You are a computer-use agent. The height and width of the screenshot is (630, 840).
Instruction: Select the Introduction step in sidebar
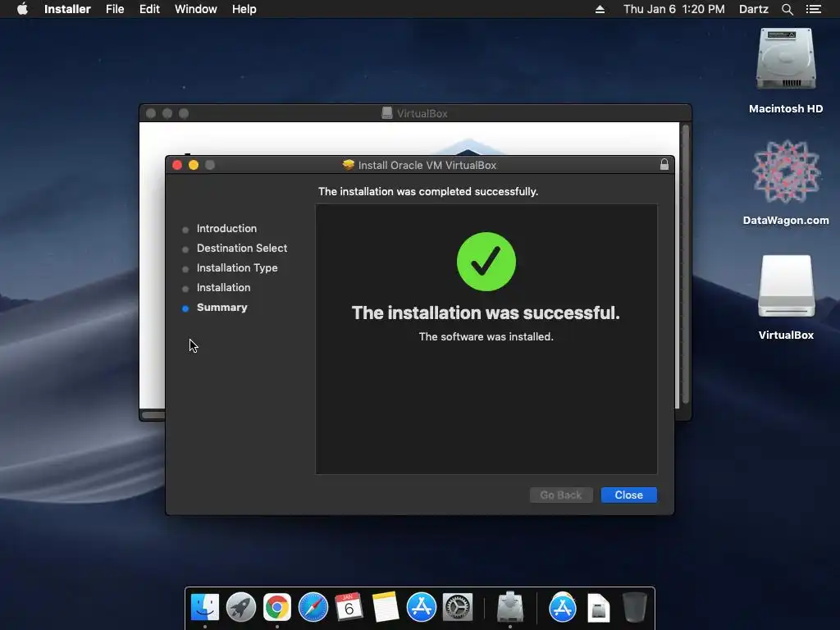(x=226, y=229)
